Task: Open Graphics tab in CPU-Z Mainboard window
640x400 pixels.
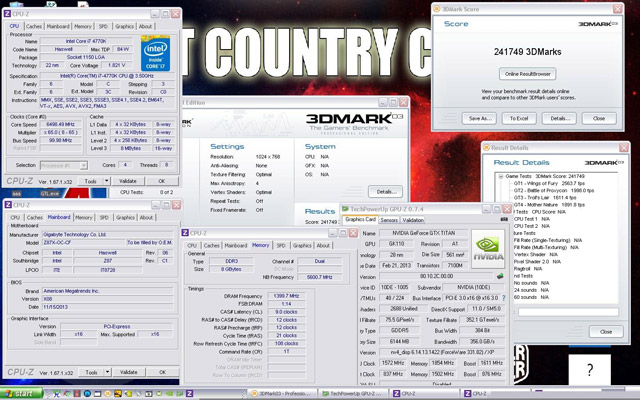Action: coord(125,218)
